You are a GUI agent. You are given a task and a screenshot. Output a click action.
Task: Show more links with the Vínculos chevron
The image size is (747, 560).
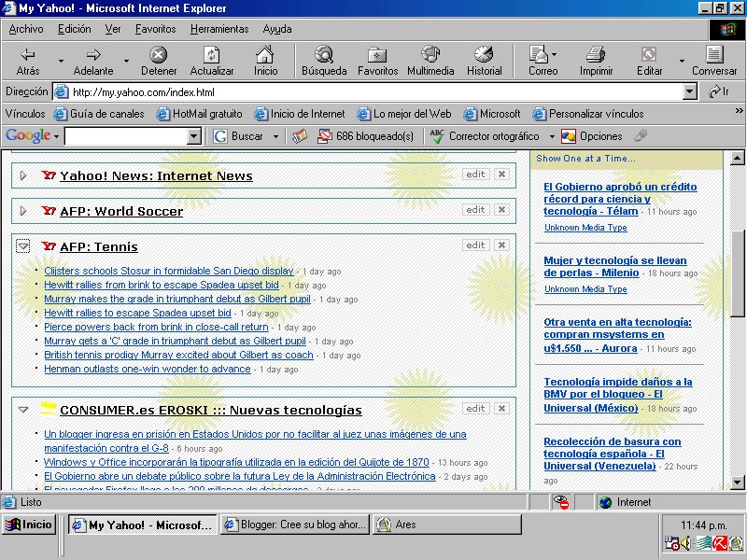point(739,110)
